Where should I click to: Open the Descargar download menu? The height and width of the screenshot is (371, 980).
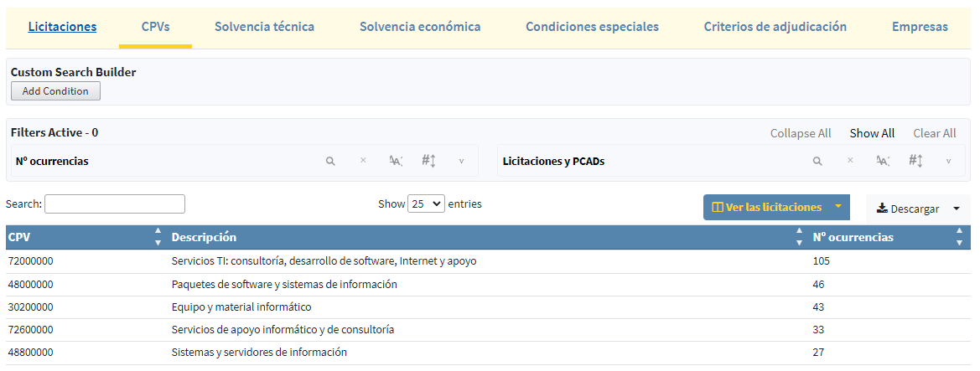(918, 209)
